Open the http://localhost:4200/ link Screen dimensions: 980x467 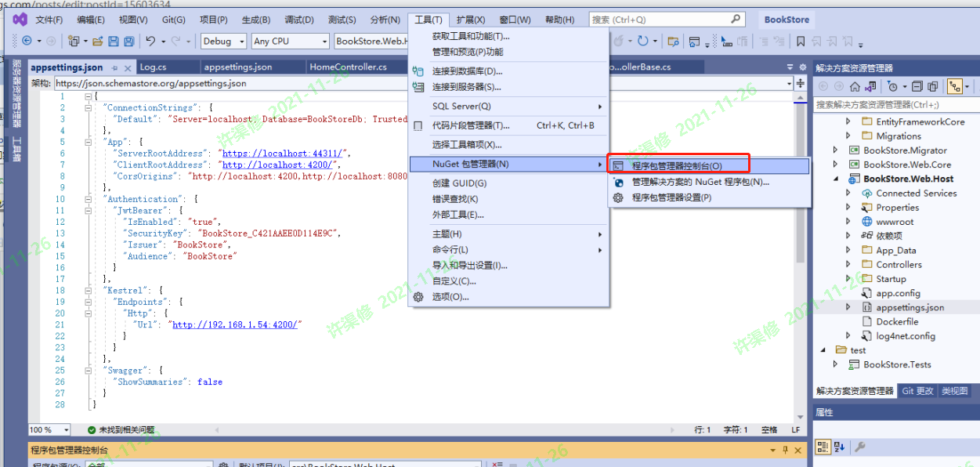tap(280, 165)
